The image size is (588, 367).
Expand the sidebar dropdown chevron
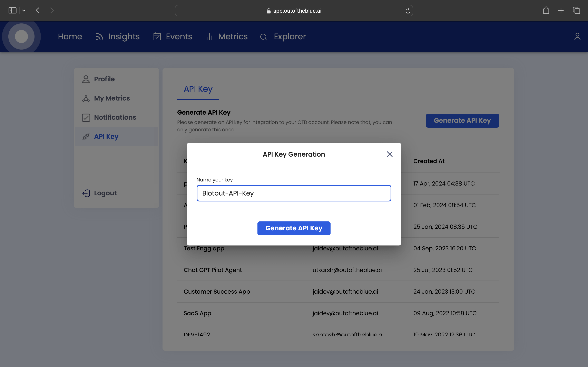(24, 10)
